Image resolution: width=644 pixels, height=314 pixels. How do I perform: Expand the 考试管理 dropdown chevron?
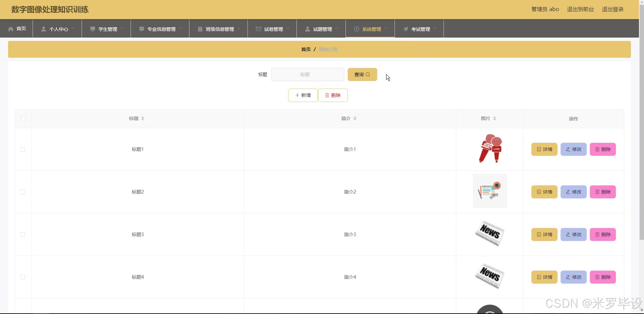pos(435,29)
